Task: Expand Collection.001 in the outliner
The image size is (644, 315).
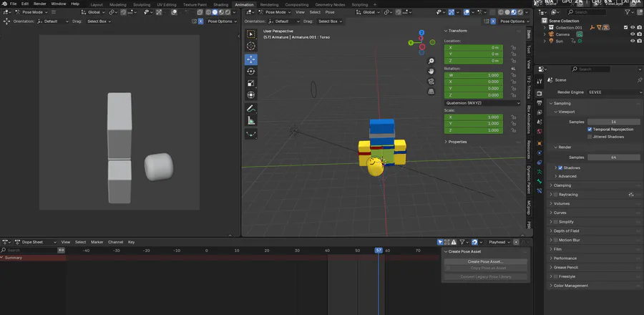Action: pos(545,27)
